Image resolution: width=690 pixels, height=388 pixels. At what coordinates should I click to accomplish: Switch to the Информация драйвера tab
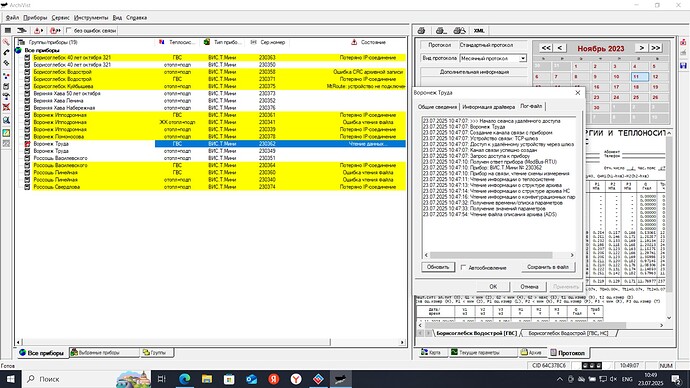click(488, 106)
